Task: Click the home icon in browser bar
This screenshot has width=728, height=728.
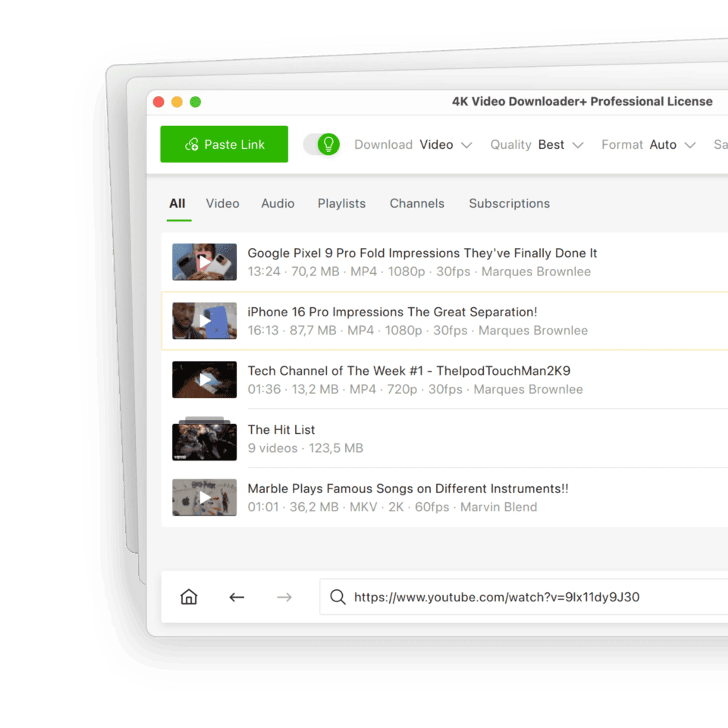Action: [189, 597]
